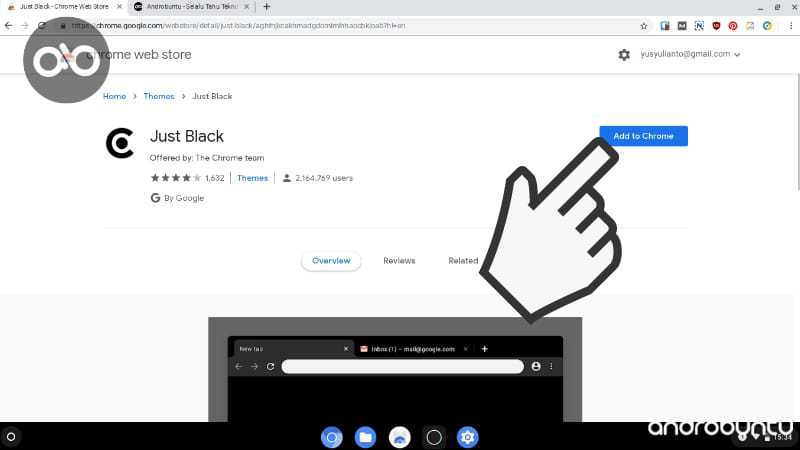Bookmark this page with the star icon
This screenshot has width=800, height=450.
click(644, 26)
